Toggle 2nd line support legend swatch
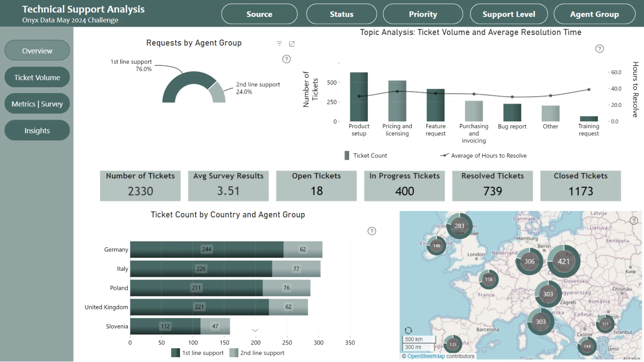 (234, 353)
